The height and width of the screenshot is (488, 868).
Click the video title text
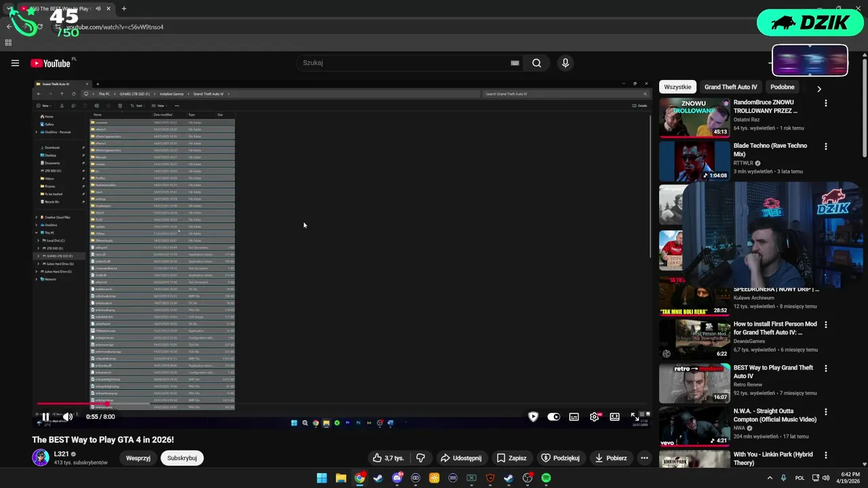103,440
